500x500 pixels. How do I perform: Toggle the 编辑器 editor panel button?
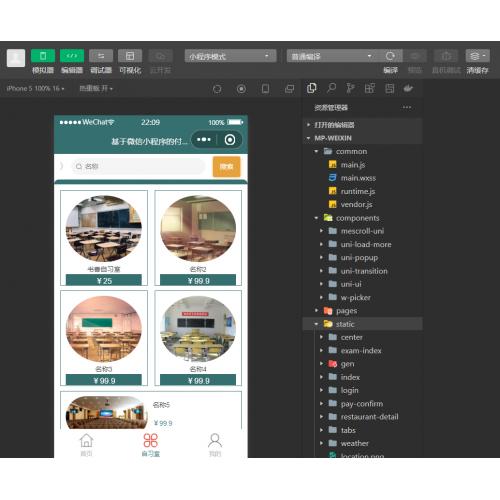(x=72, y=56)
